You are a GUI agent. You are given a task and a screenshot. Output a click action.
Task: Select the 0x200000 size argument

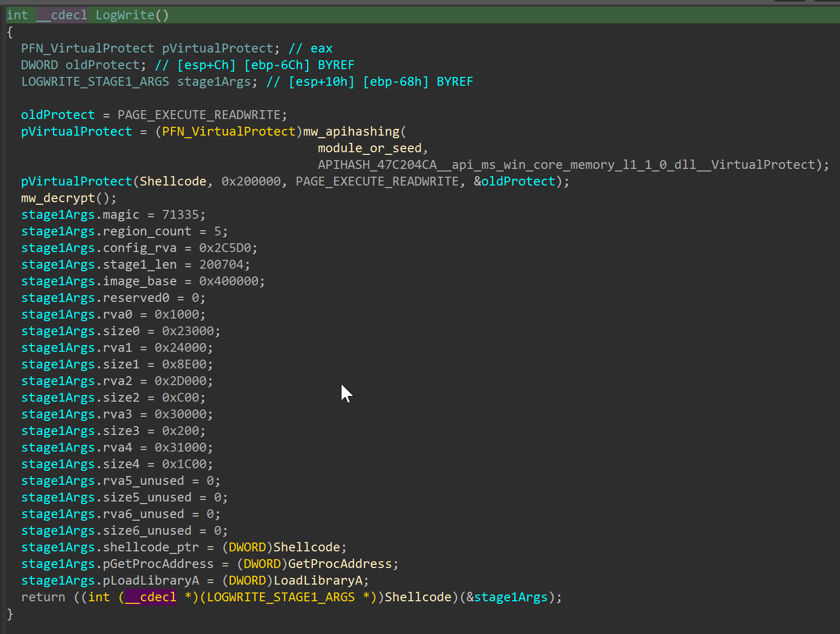(x=251, y=181)
